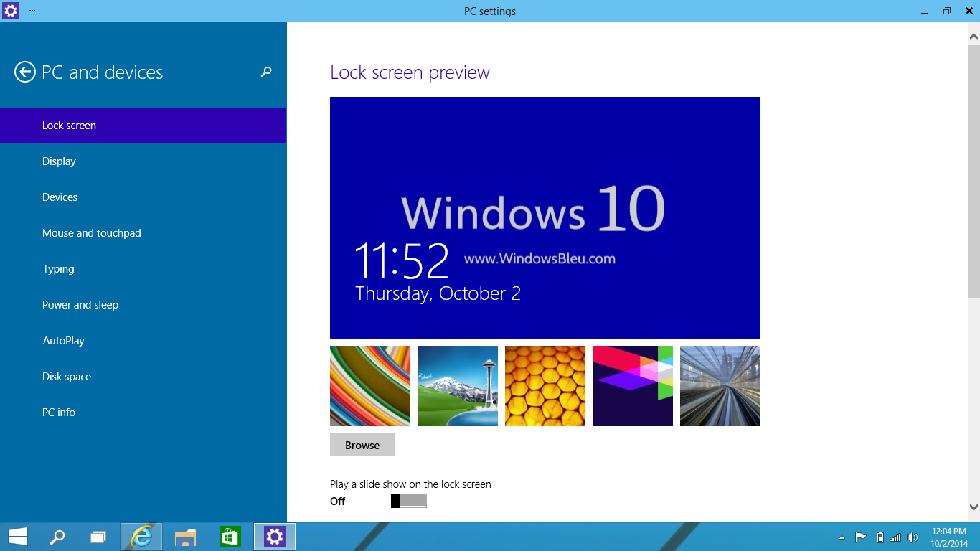This screenshot has height=551, width=980.
Task: Open the volume icon in the system tray
Action: pos(911,536)
